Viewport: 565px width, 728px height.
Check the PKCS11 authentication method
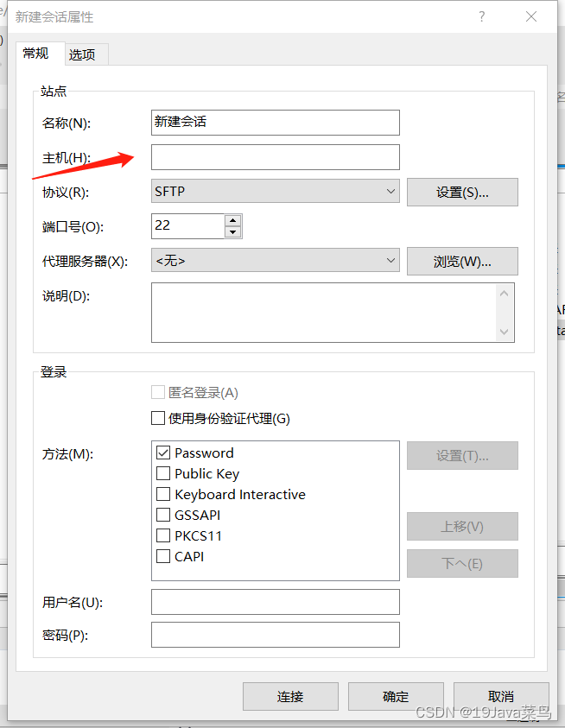[x=163, y=535]
